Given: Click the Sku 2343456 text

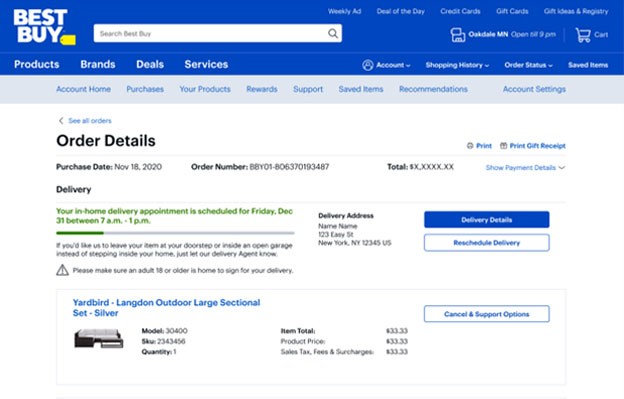Looking at the screenshot, I should [163, 341].
